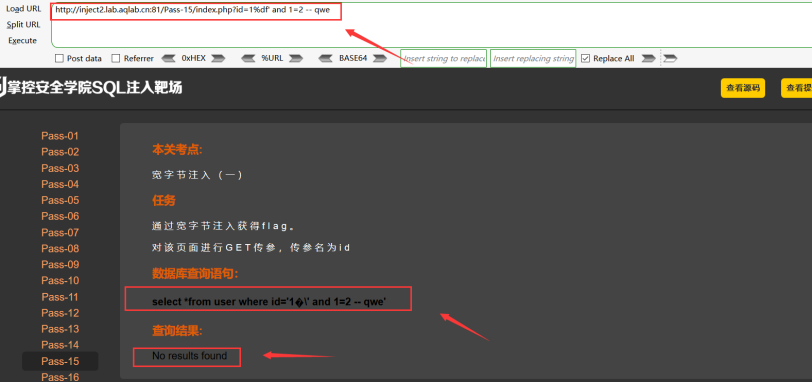Open Pass-01 in the sidebar

[x=60, y=136]
